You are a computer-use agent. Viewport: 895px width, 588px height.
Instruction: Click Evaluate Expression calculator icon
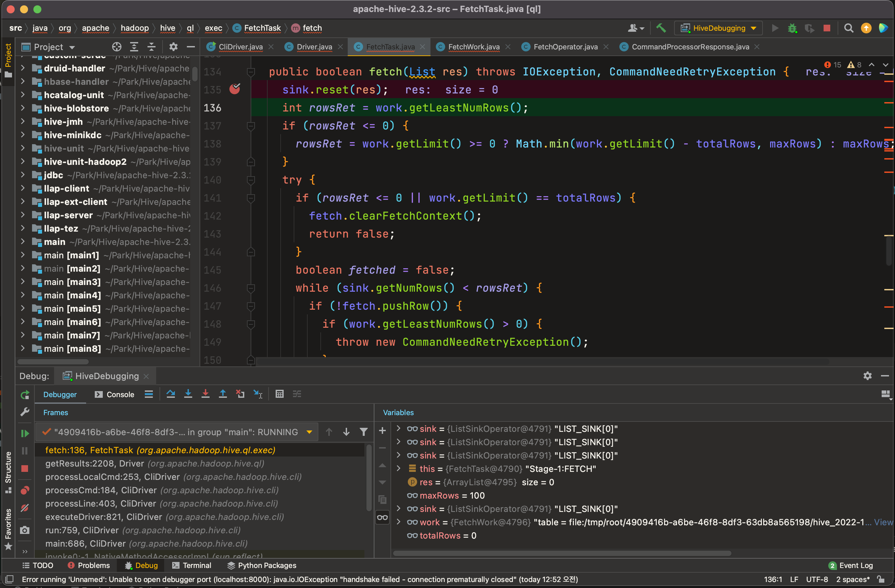(x=279, y=394)
